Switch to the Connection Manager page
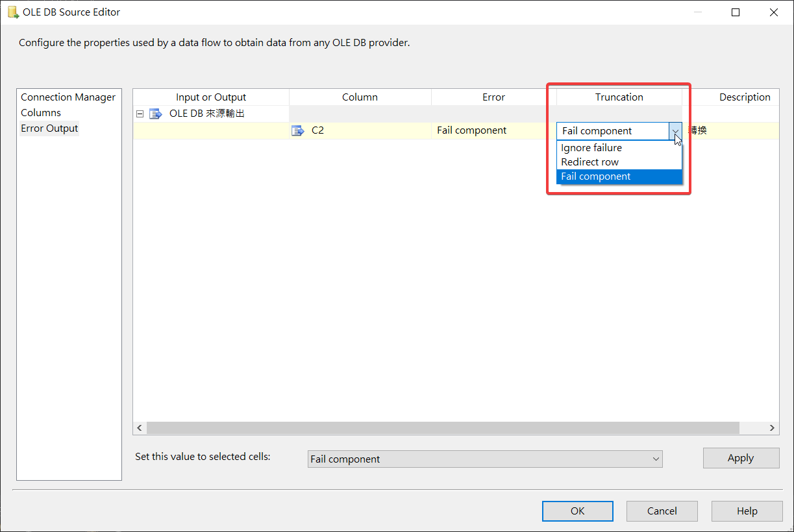Image resolution: width=794 pixels, height=532 pixels. [68, 97]
